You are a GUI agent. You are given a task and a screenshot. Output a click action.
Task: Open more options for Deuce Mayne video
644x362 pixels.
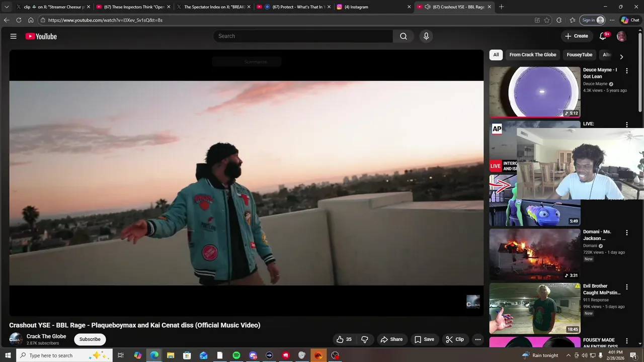point(627,71)
